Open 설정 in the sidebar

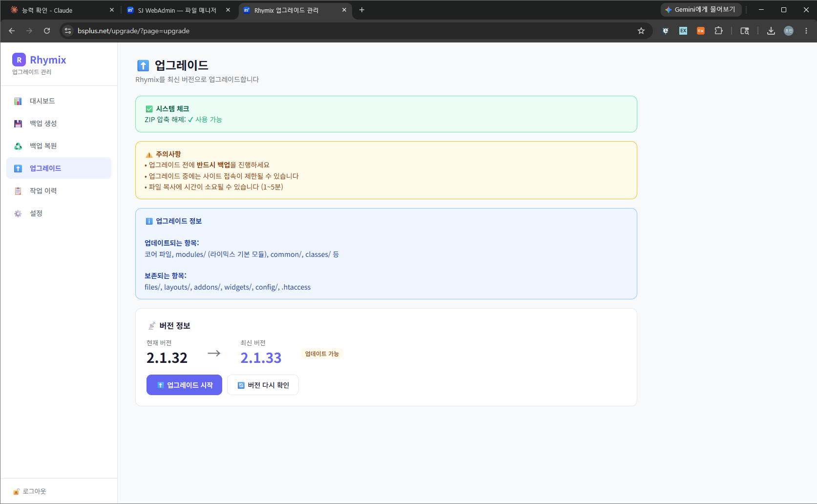pos(59,213)
